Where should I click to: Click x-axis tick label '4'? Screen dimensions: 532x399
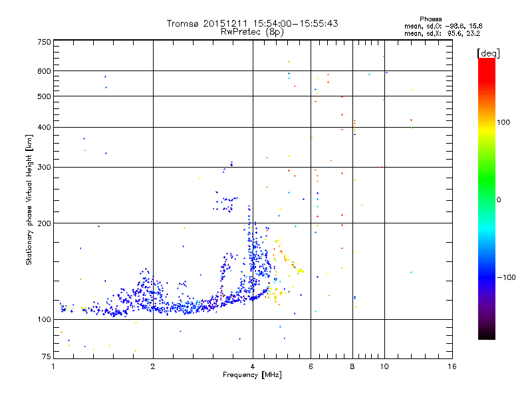(253, 366)
